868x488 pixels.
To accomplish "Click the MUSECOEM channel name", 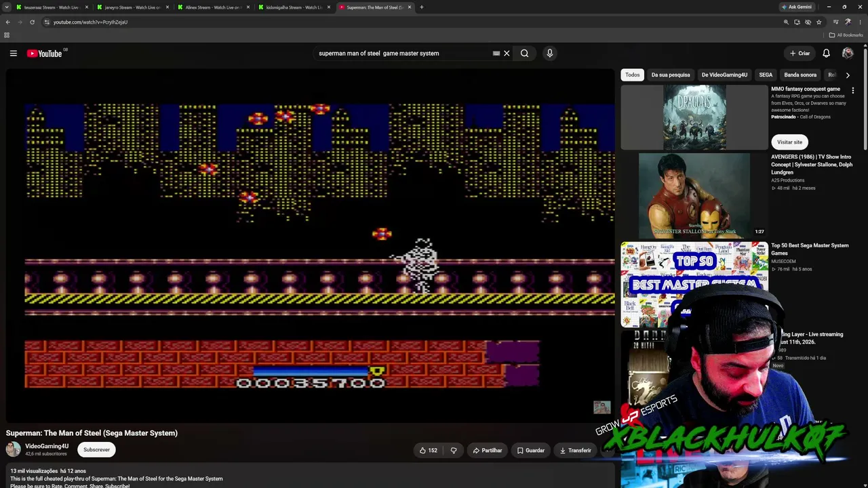I will 783,261.
